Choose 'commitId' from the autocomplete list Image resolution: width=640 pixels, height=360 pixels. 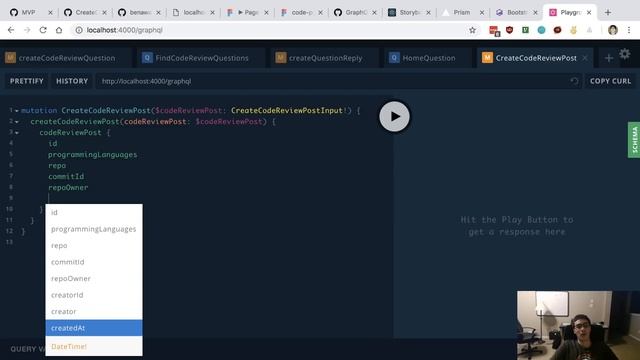(x=94, y=262)
